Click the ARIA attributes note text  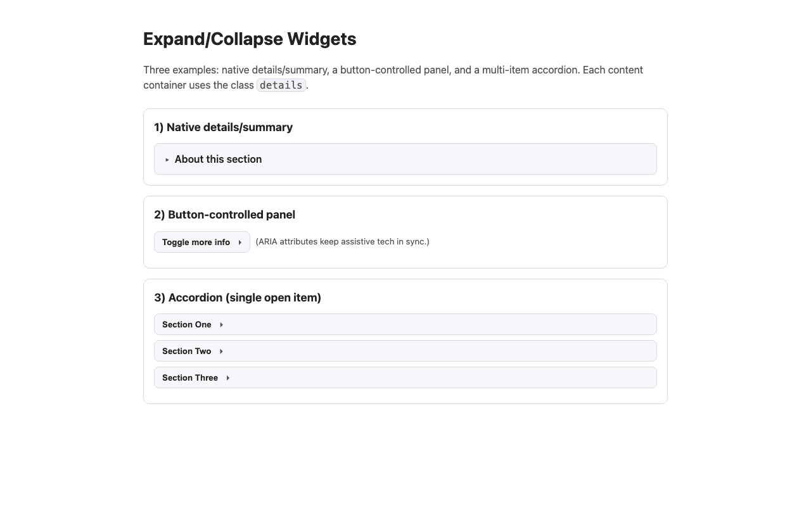(342, 241)
